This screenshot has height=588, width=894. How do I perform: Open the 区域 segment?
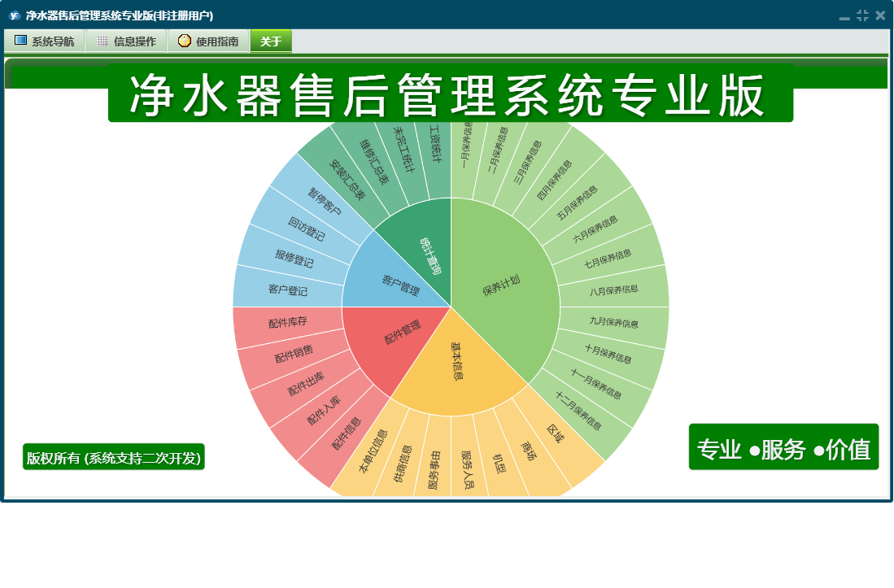(555, 433)
